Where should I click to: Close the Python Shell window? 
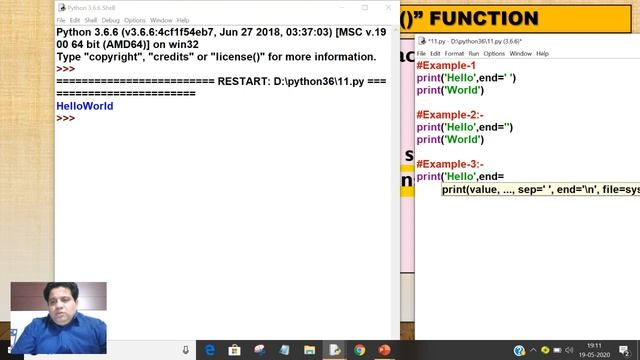[x=388, y=7]
